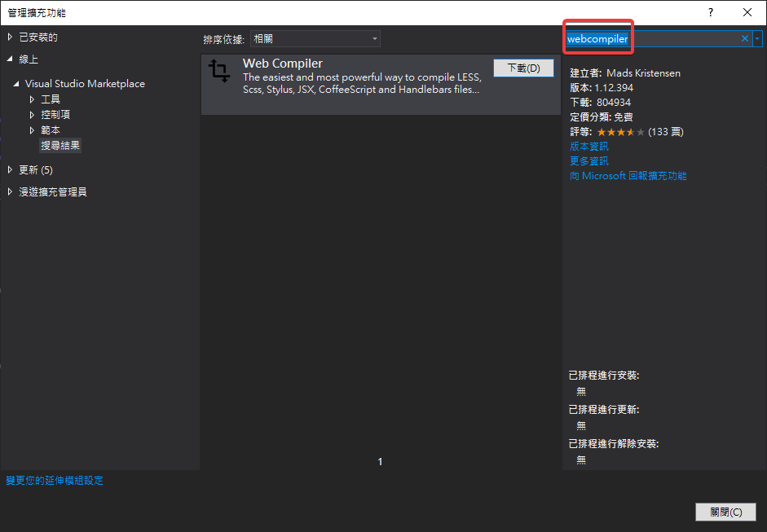Collapse the Visual Studio Marketplace node
This screenshot has height=532, width=767.
click(x=17, y=84)
